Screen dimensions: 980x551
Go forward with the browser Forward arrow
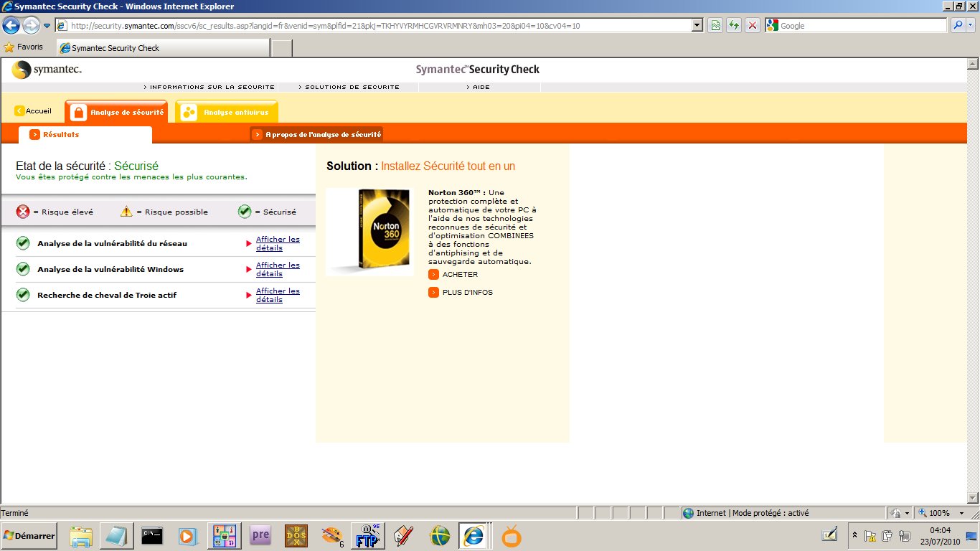[x=31, y=25]
